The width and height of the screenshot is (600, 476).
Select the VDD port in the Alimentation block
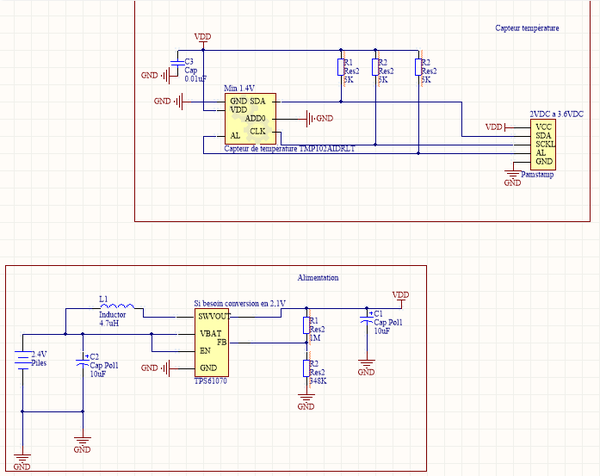[x=400, y=296]
